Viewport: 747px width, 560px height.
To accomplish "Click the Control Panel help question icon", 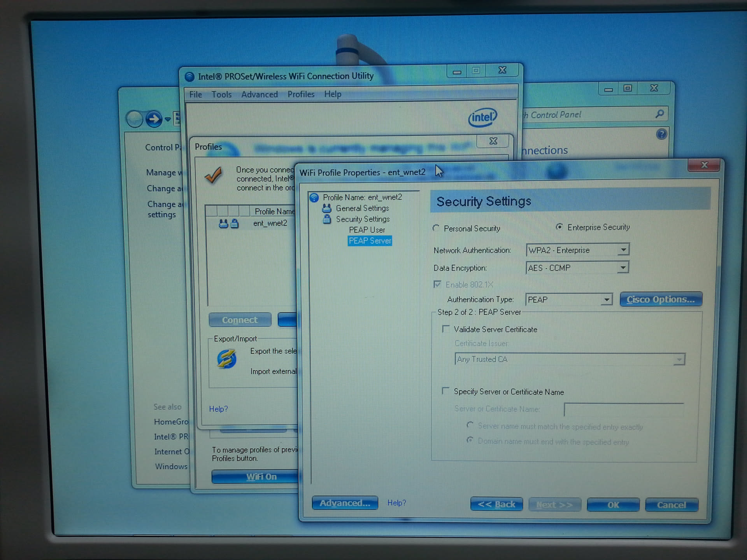I will click(x=661, y=135).
